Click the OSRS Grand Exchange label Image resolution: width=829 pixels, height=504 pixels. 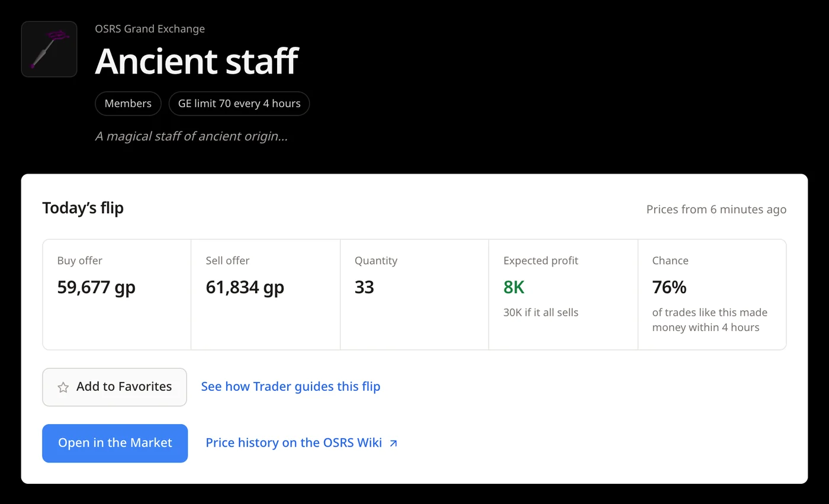[150, 29]
